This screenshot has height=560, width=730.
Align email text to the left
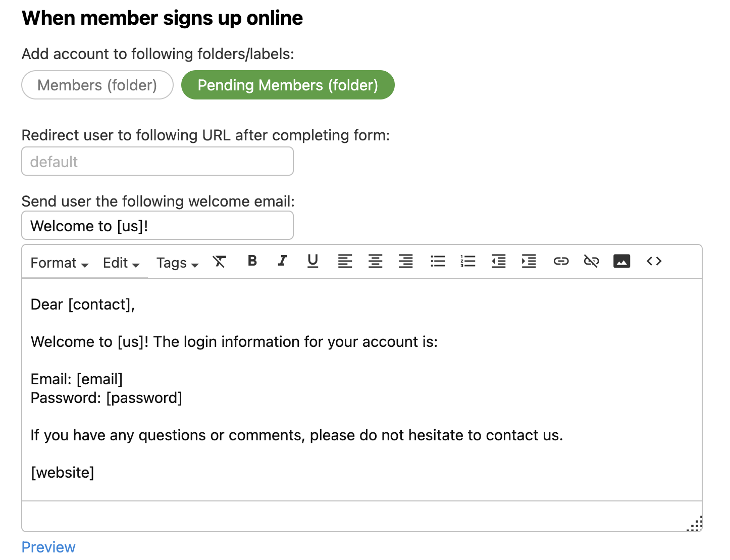(345, 262)
